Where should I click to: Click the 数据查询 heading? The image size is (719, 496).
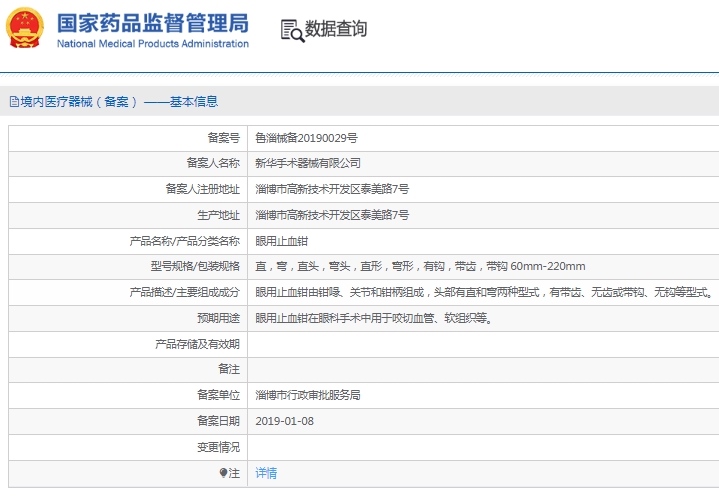click(336, 28)
